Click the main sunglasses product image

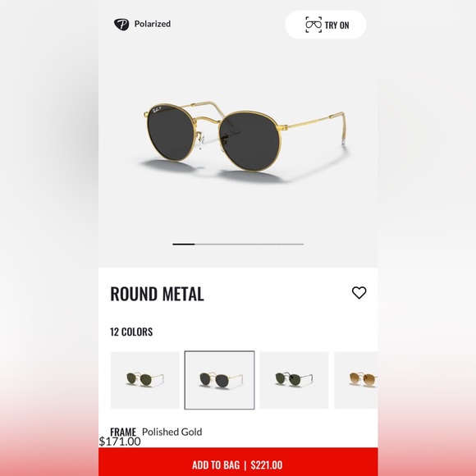[x=245, y=140]
